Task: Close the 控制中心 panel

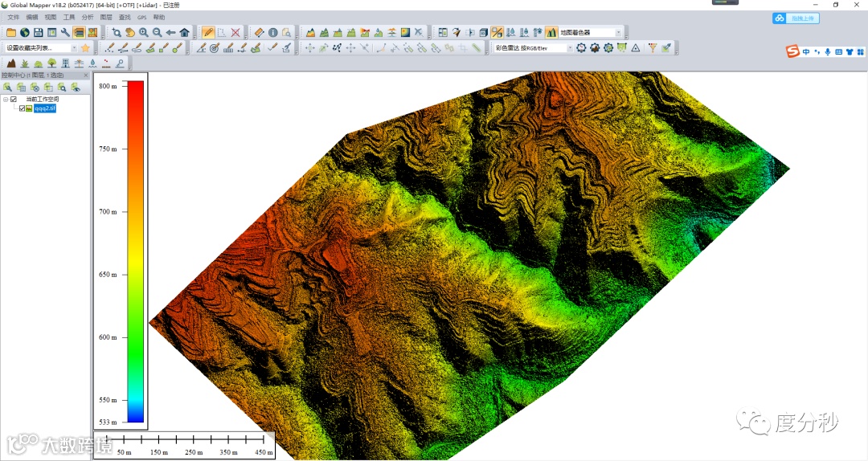Action: tap(86, 75)
